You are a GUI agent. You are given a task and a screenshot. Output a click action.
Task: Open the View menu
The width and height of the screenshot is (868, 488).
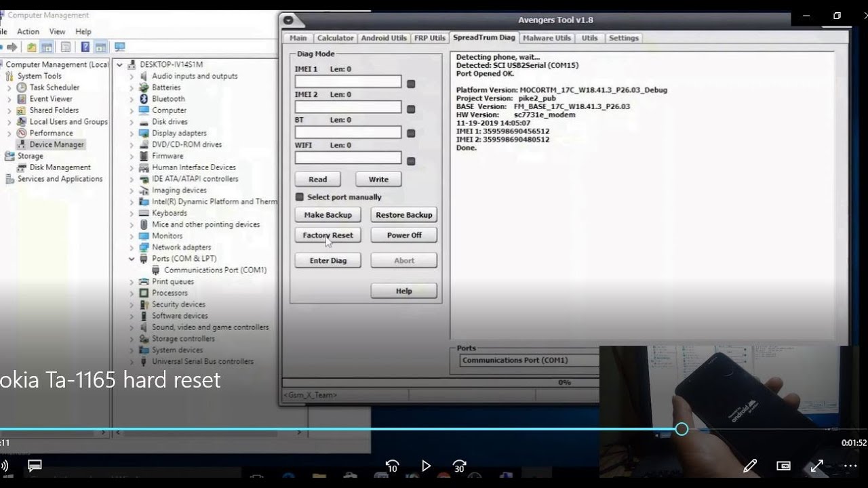coord(57,32)
